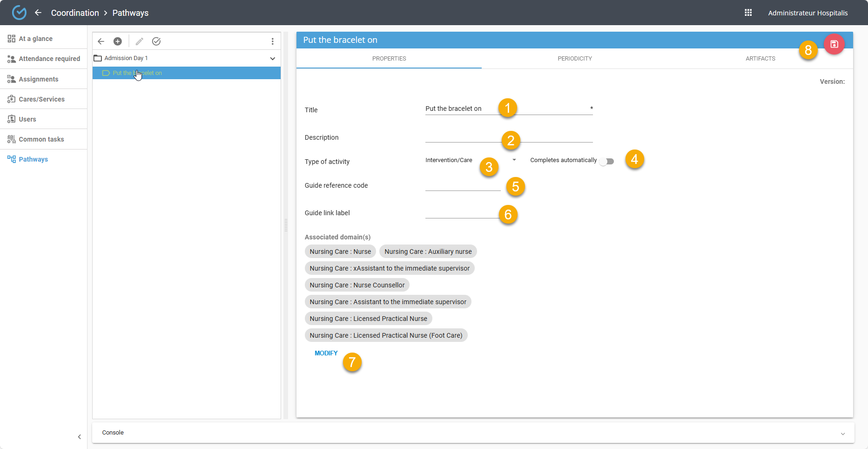Expand the Console panel
The image size is (868, 449).
(x=842, y=434)
